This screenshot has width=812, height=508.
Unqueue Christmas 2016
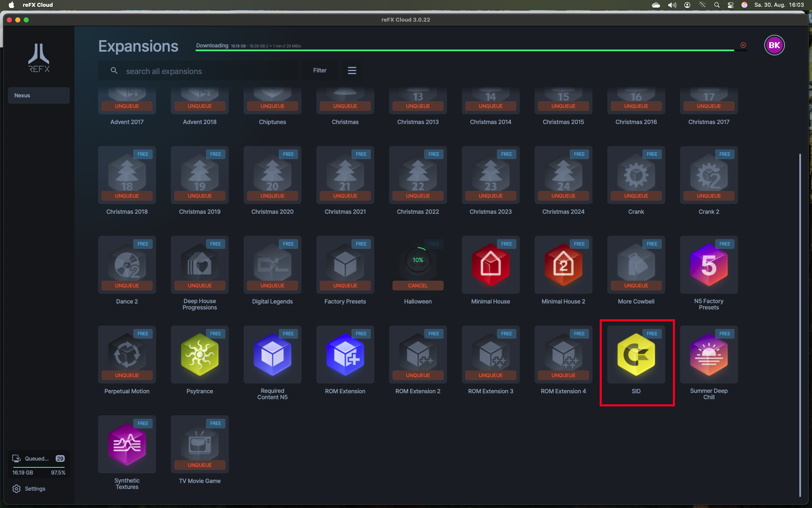click(x=636, y=106)
